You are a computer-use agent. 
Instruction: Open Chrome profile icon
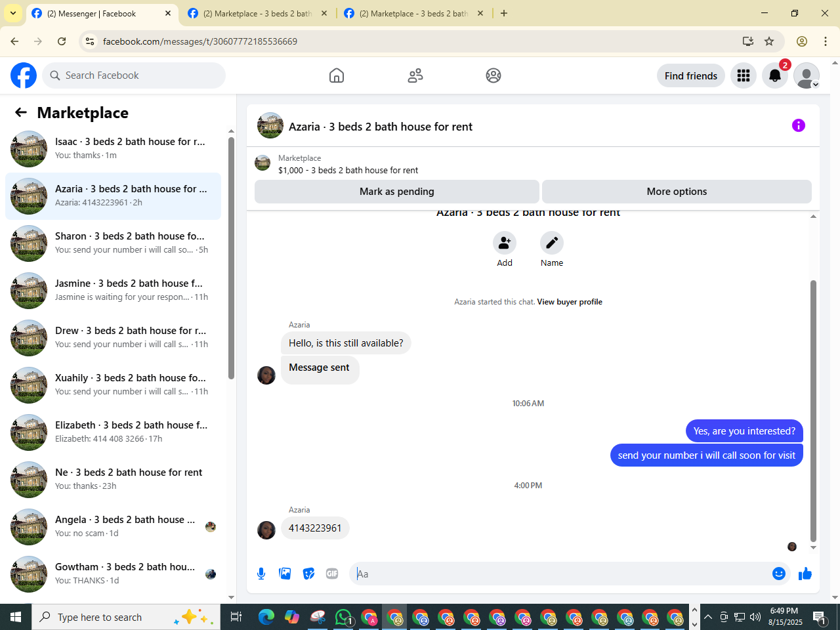pyautogui.click(x=802, y=41)
